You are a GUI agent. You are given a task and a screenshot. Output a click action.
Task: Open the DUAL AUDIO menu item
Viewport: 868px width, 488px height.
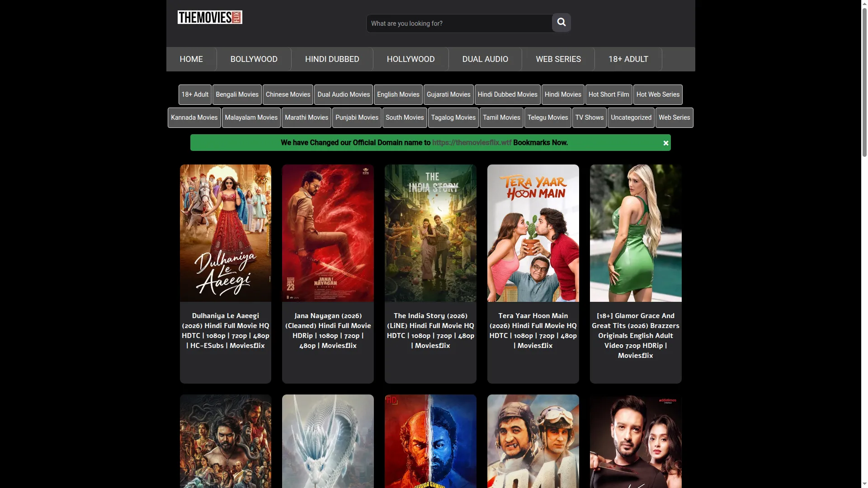tap(485, 59)
